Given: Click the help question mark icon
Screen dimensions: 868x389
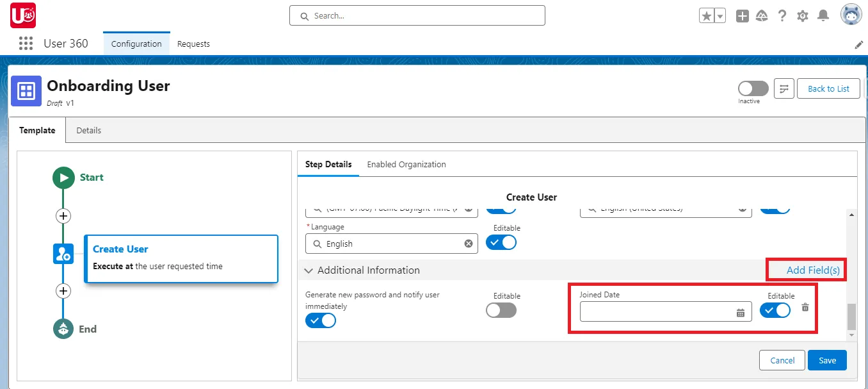Looking at the screenshot, I should (x=782, y=15).
